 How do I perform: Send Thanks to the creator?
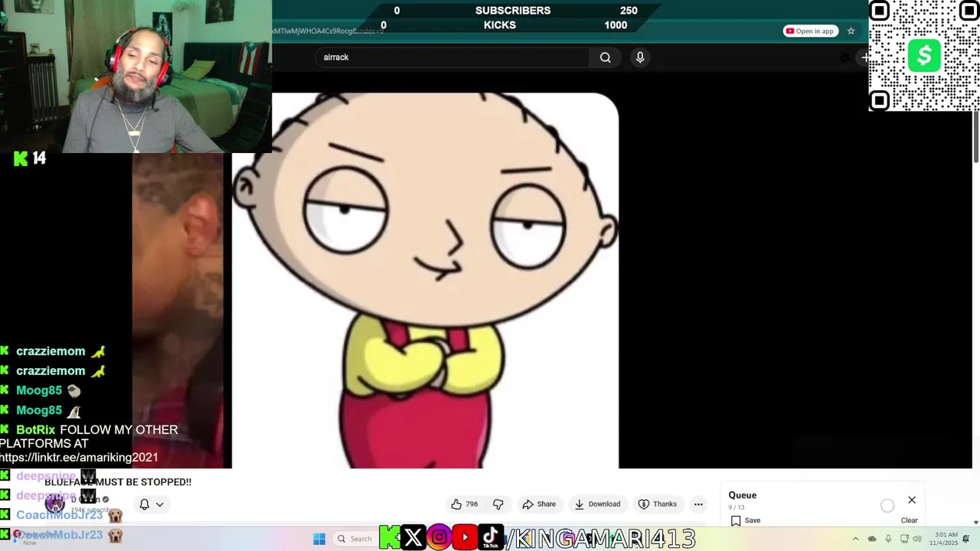tap(658, 504)
